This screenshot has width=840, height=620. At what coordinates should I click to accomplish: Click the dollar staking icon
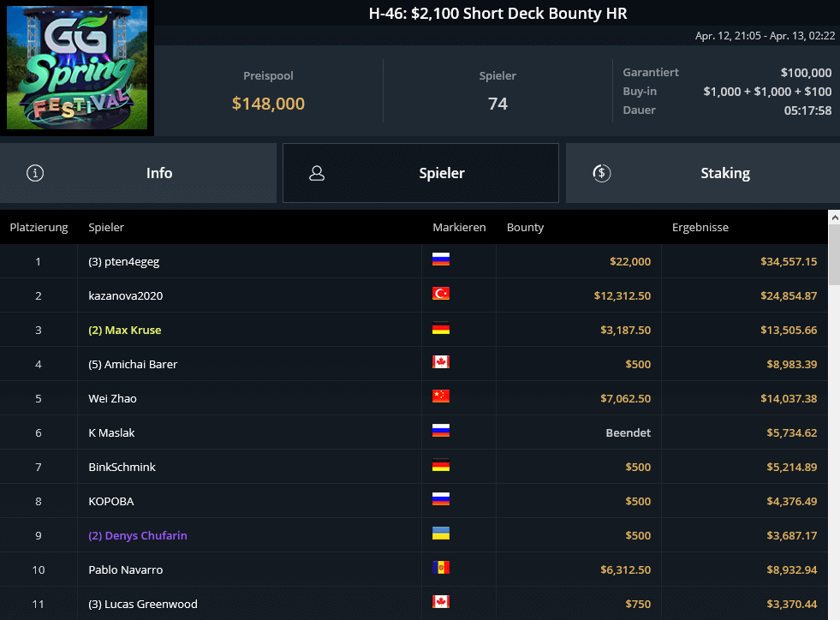tap(602, 173)
